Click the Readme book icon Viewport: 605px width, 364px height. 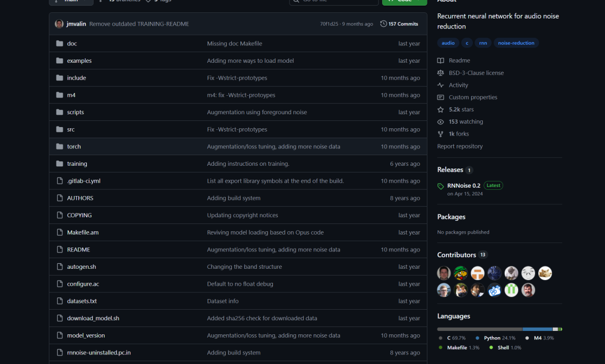(x=441, y=60)
